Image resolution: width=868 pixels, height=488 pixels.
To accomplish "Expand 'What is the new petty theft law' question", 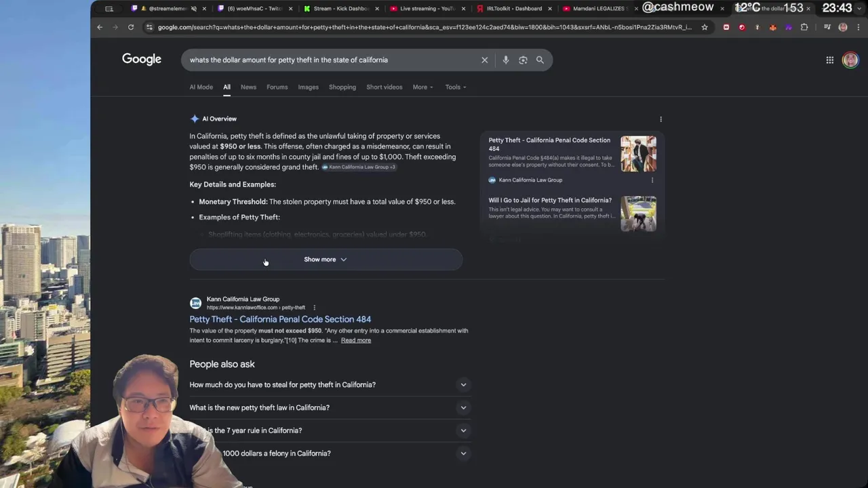I will (330, 407).
